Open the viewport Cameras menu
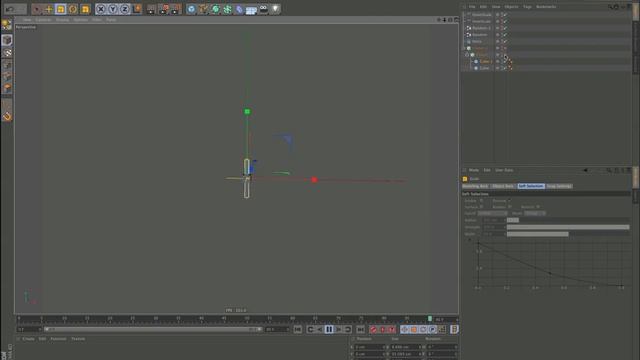Screen dimensions: 640x360 click(x=43, y=20)
